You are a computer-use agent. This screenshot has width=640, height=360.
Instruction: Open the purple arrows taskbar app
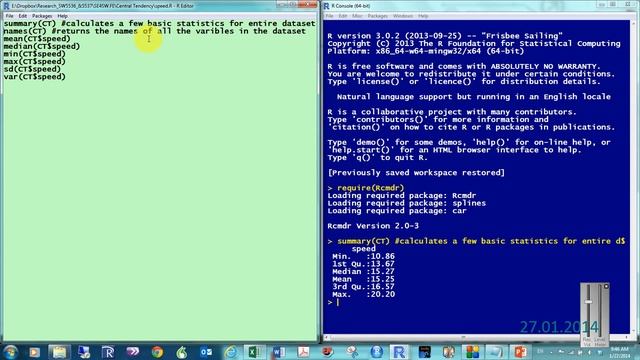coord(133,352)
